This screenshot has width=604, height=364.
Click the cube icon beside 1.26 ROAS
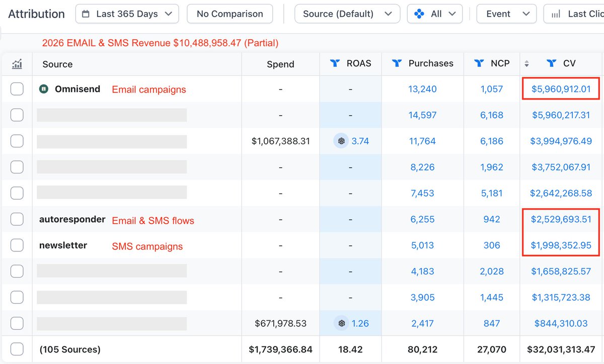coord(342,323)
